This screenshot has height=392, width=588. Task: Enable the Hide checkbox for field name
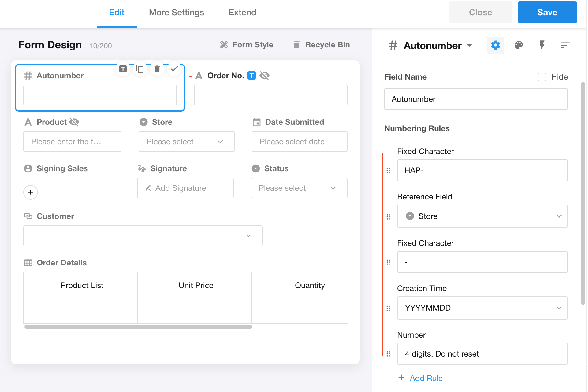point(542,77)
